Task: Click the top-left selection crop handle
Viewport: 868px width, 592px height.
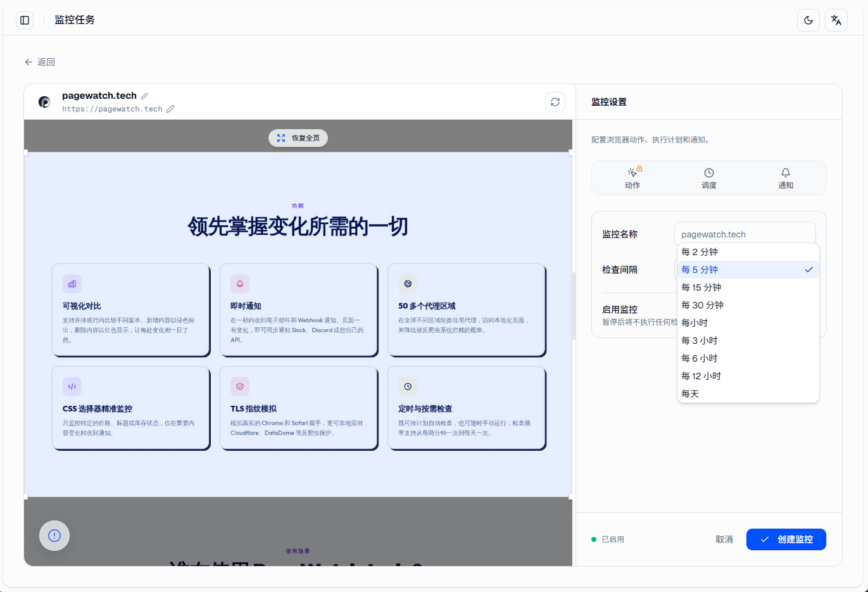Action: click(26, 153)
